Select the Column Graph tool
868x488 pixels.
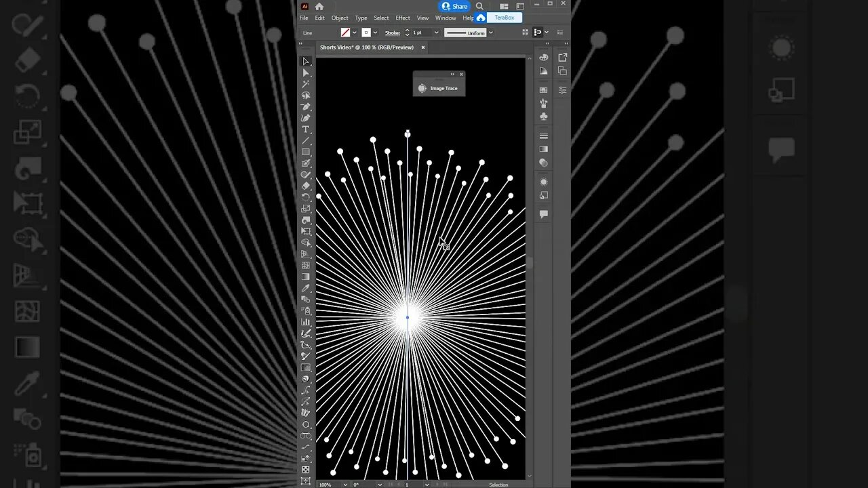[306, 322]
